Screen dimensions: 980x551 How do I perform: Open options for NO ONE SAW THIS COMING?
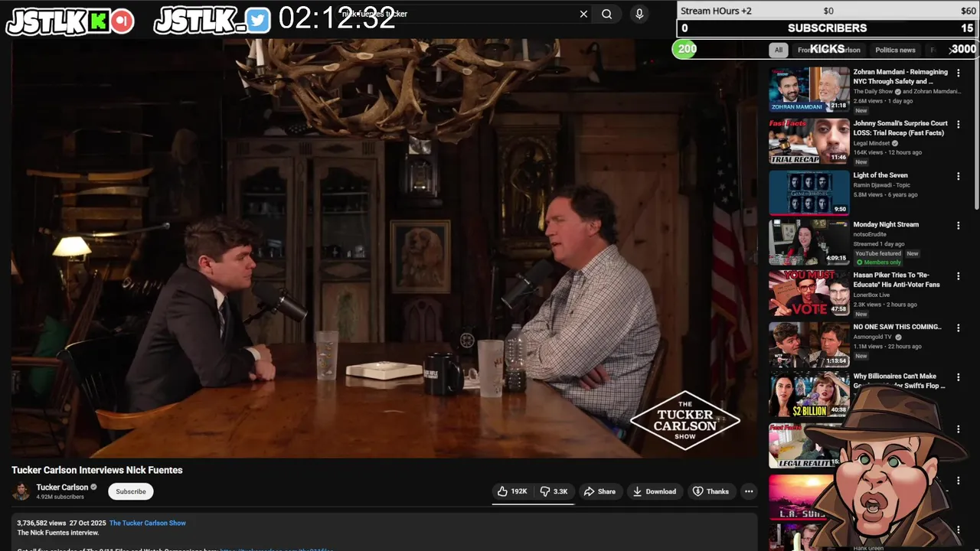coord(958,328)
